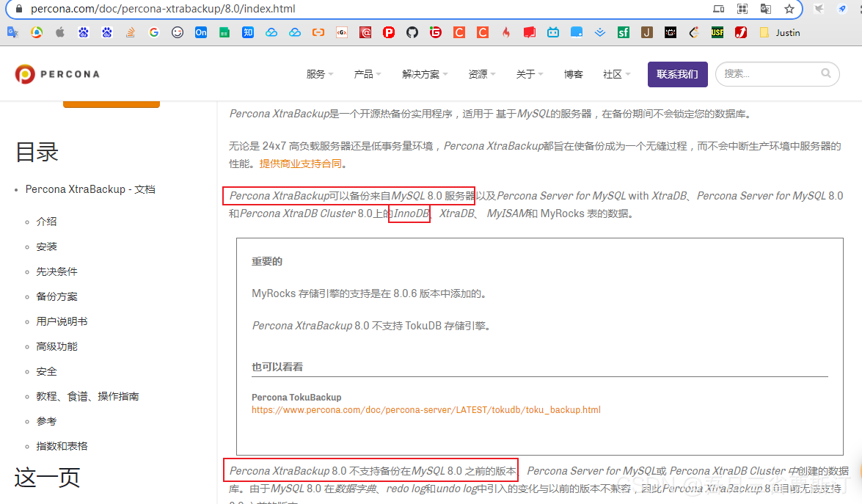Open the Stack Overflow bookmark
The width and height of the screenshot is (862, 504).
click(131, 32)
